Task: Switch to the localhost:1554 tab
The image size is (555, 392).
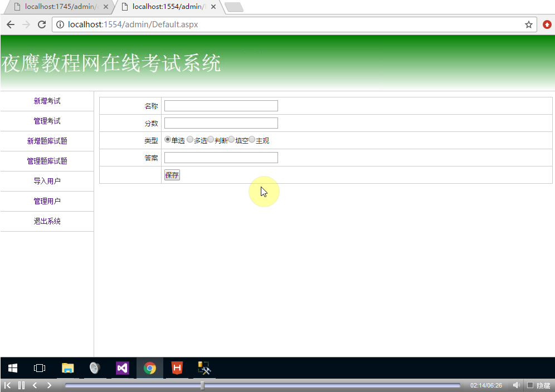Action: [x=168, y=7]
